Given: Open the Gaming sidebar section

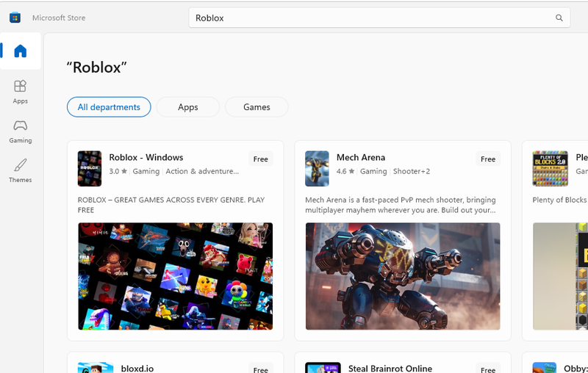Looking at the screenshot, I should point(21,132).
